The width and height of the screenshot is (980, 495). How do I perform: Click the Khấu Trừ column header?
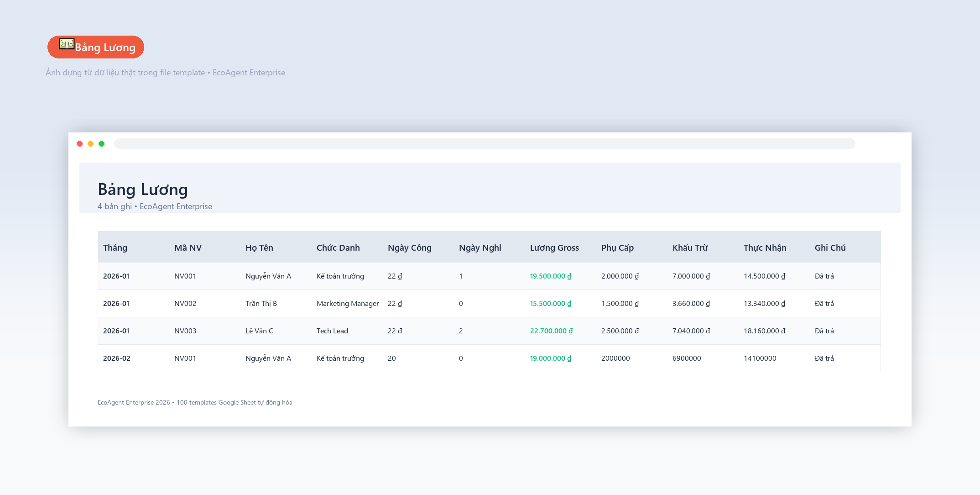(x=690, y=247)
